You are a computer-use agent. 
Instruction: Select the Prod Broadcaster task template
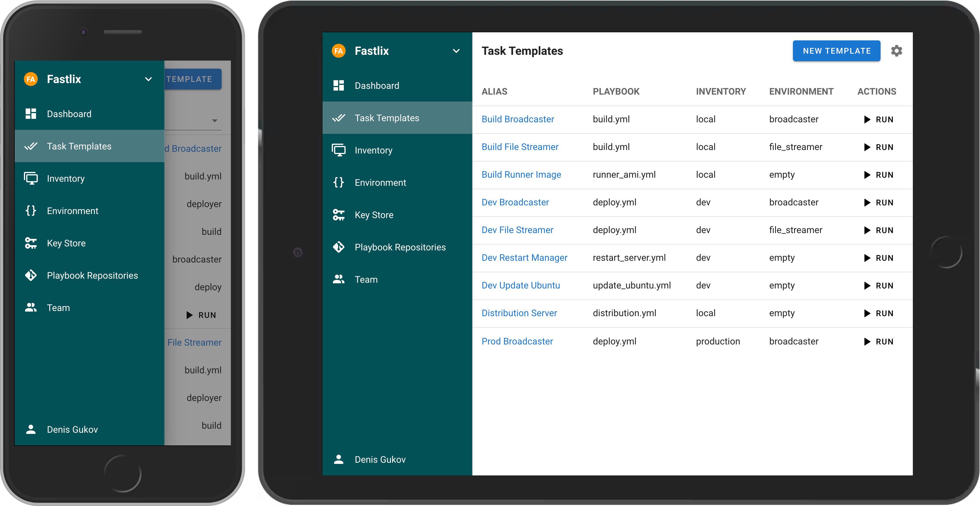pos(518,342)
